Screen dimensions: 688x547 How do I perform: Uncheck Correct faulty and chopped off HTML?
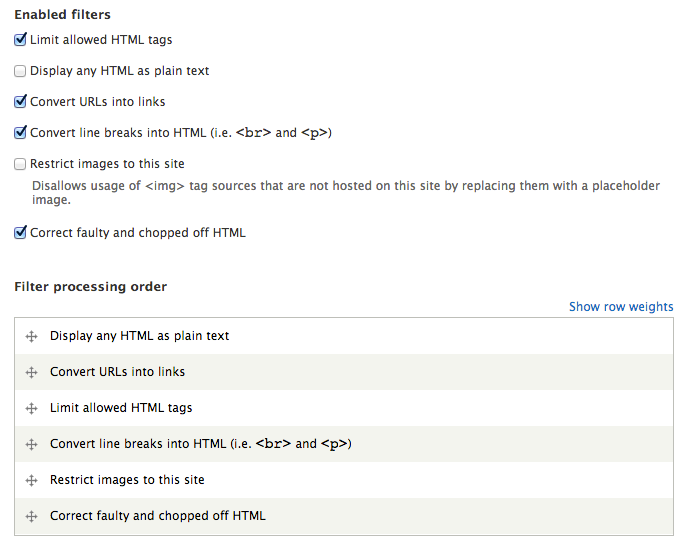20,233
